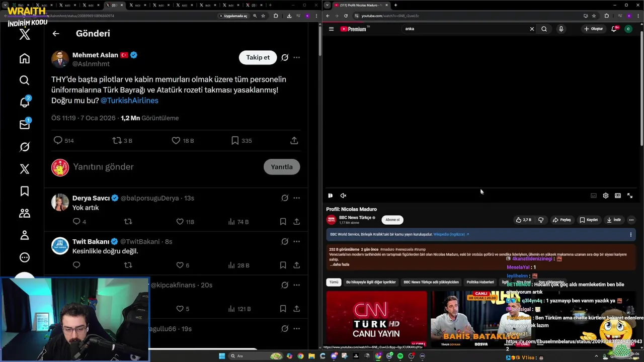Viewport: 644px width, 362px height.
Task: Select BBC News Türkçe adlı yükleyiciden chip
Action: tap(431, 282)
